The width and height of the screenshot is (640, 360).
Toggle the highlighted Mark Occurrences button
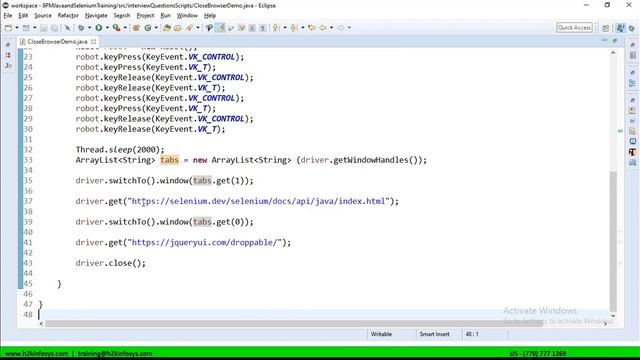click(220, 28)
